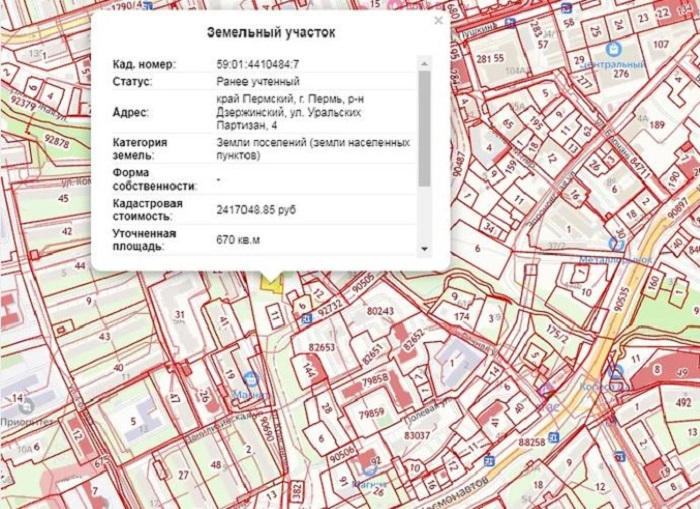700x509 pixels.
Task: Click the Уточненная площадь 670 кв.м value
Action: (x=238, y=241)
